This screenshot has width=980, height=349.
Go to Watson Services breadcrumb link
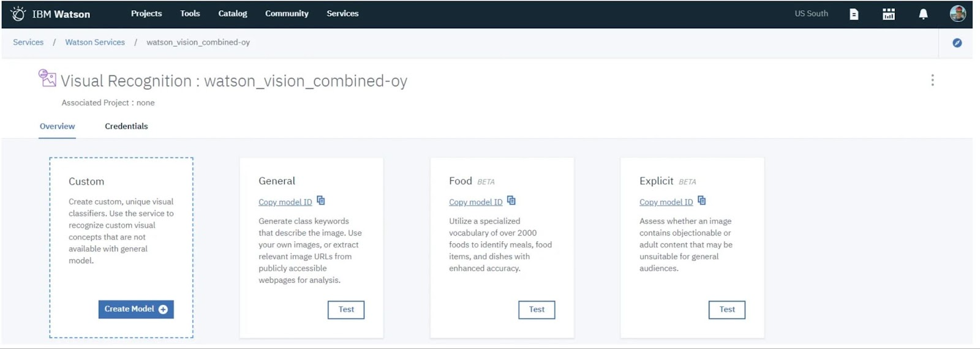[x=95, y=42]
